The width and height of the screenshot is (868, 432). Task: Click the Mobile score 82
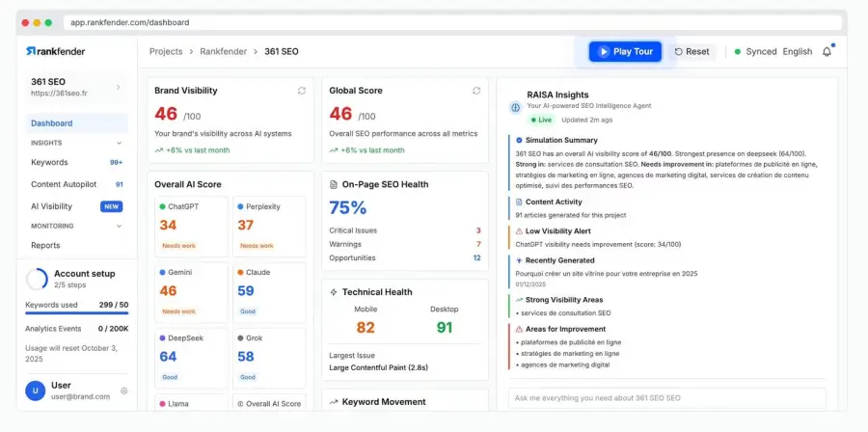pyautogui.click(x=366, y=328)
